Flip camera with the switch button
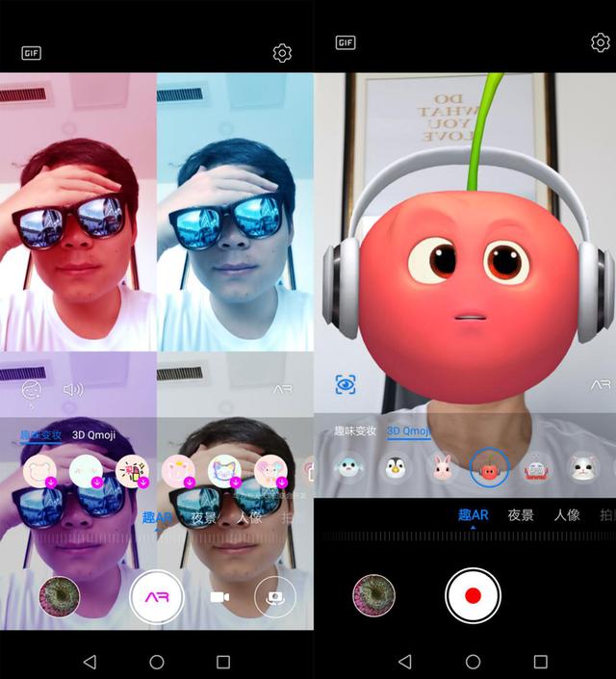Image resolution: width=616 pixels, height=679 pixels. [x=275, y=597]
